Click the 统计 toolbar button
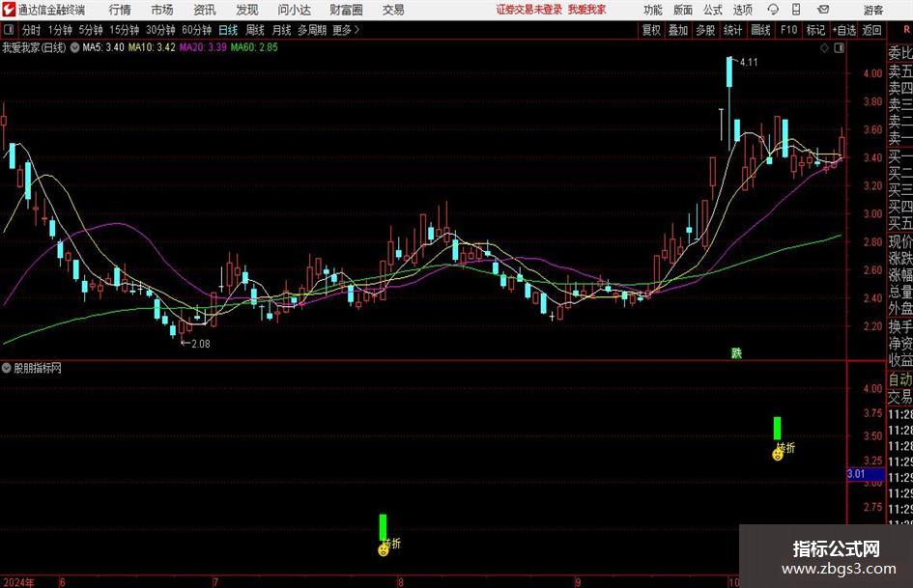 coord(733,30)
